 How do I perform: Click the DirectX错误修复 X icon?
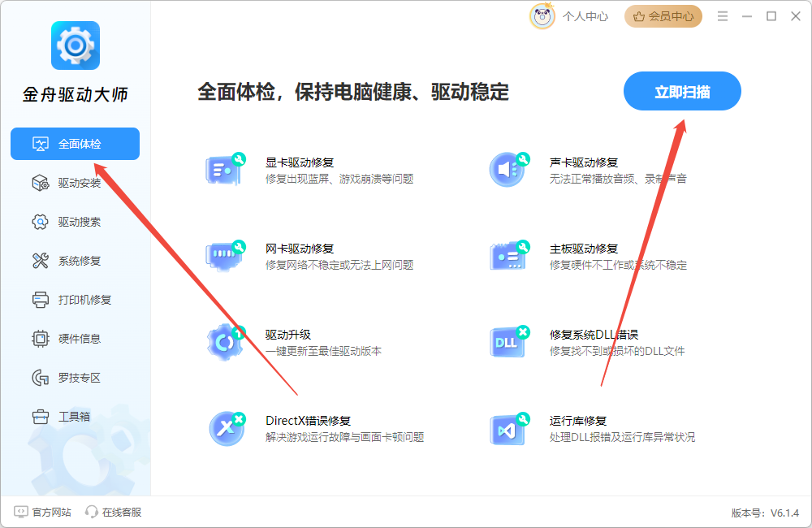(227, 429)
